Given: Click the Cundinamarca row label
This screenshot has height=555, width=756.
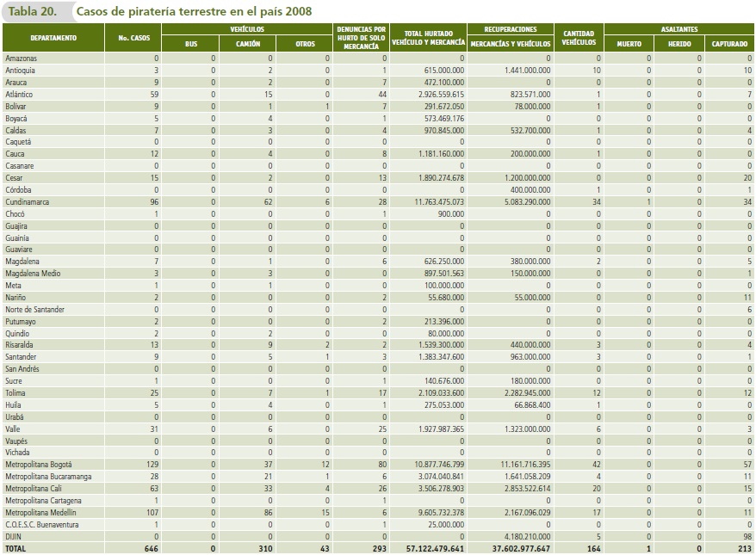Looking at the screenshot, I should (28, 200).
